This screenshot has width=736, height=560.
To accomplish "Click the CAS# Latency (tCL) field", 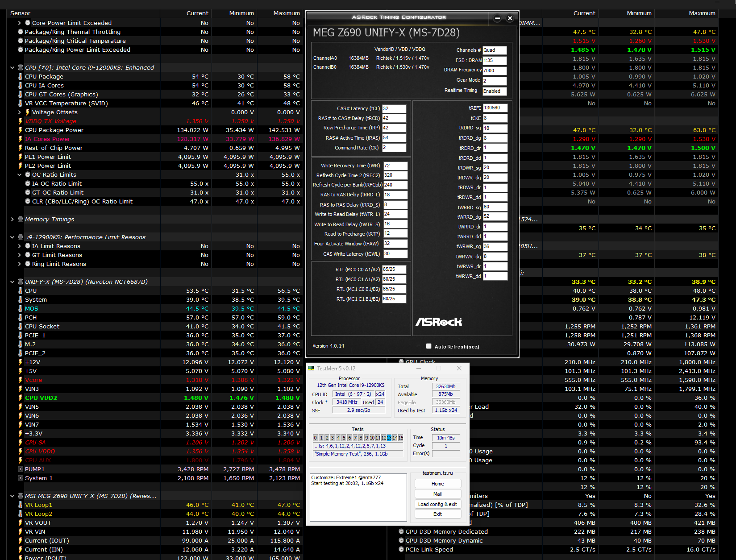I will pyautogui.click(x=394, y=108).
